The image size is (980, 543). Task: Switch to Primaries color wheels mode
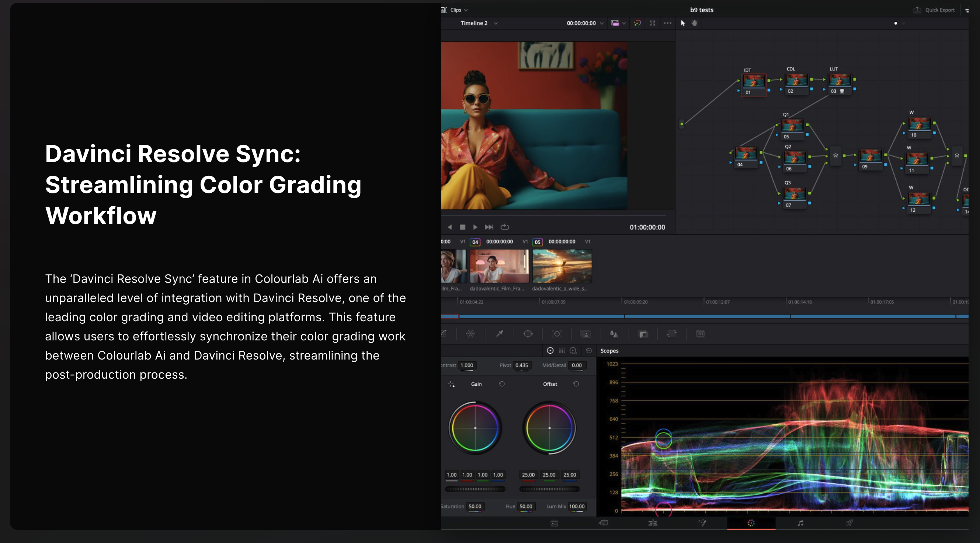click(x=550, y=350)
